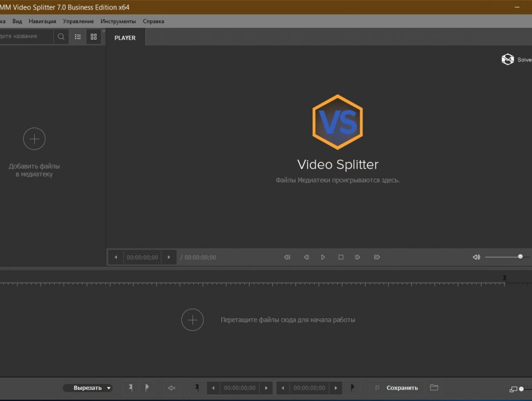Viewport: 532px width, 401px height.
Task: Switch media library to thumbnail grid view
Action: click(x=94, y=37)
